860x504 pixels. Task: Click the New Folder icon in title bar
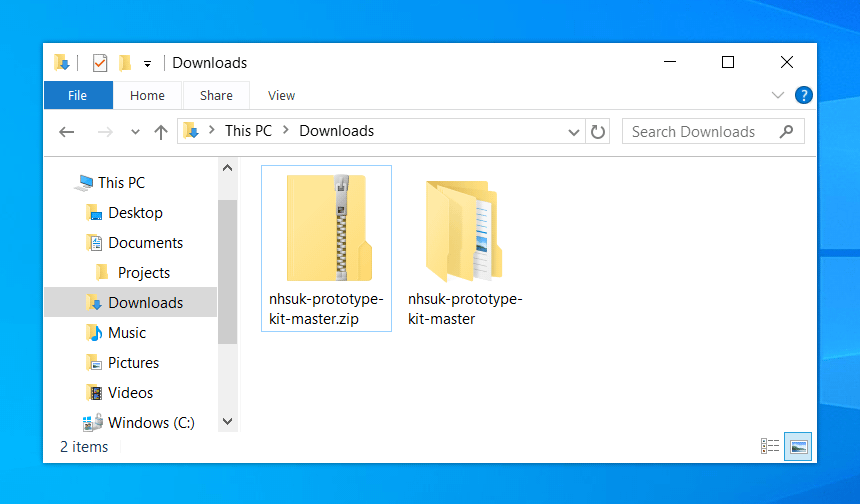point(125,63)
